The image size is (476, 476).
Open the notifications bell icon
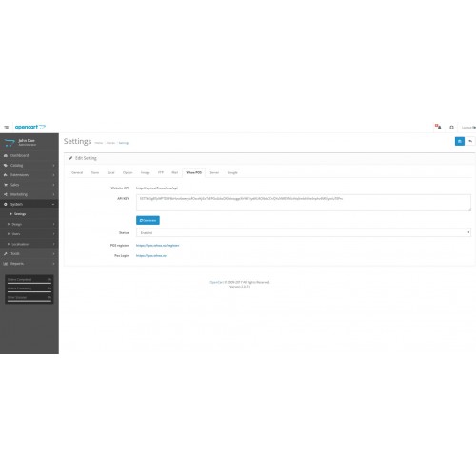(x=438, y=127)
